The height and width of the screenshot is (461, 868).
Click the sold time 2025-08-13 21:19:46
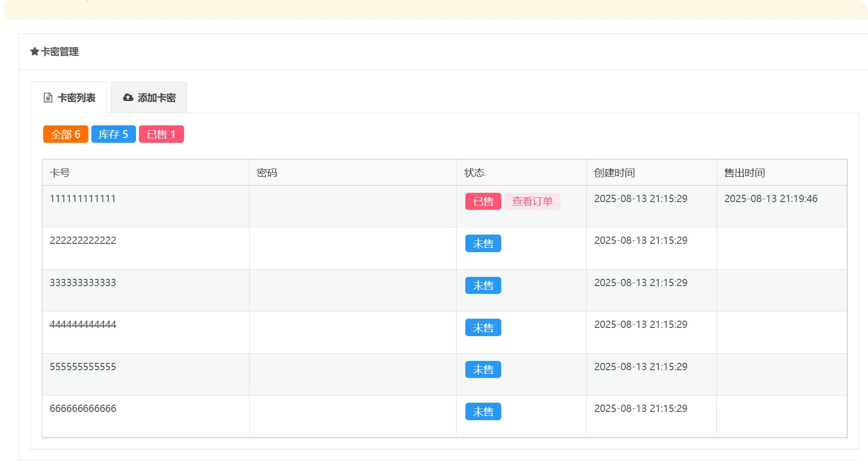pyautogui.click(x=771, y=199)
